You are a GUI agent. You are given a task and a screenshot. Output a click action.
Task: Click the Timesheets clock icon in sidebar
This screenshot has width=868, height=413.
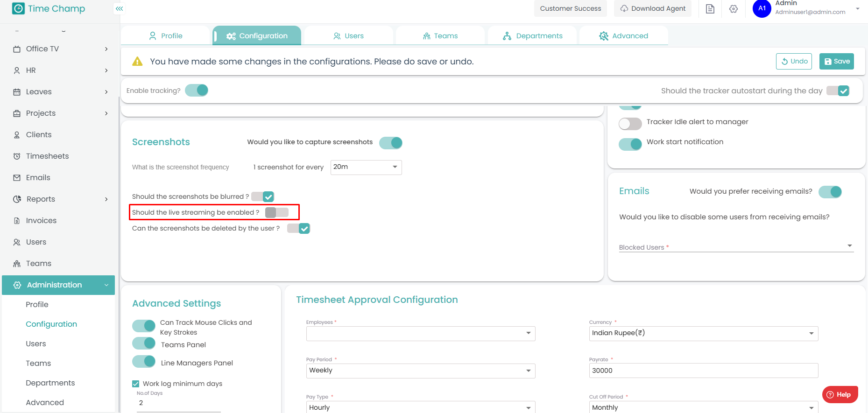click(x=17, y=156)
